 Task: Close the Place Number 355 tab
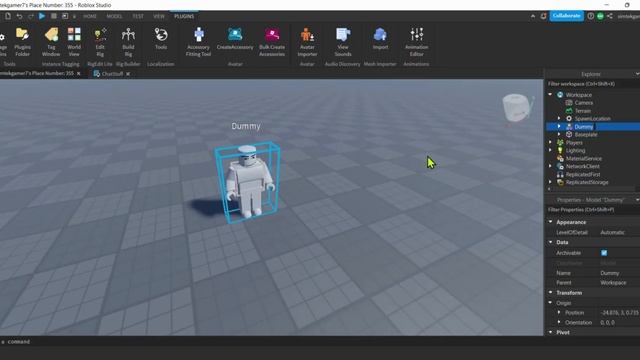pyautogui.click(x=79, y=73)
